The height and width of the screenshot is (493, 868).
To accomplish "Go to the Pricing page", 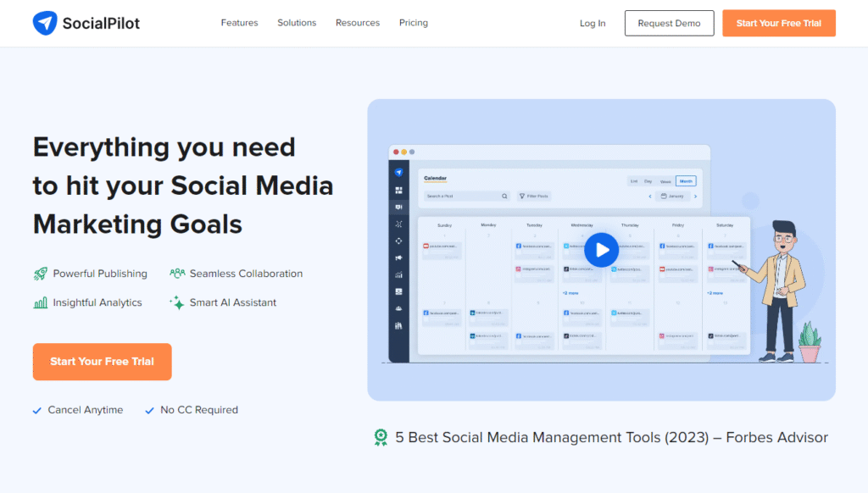I will [x=414, y=23].
